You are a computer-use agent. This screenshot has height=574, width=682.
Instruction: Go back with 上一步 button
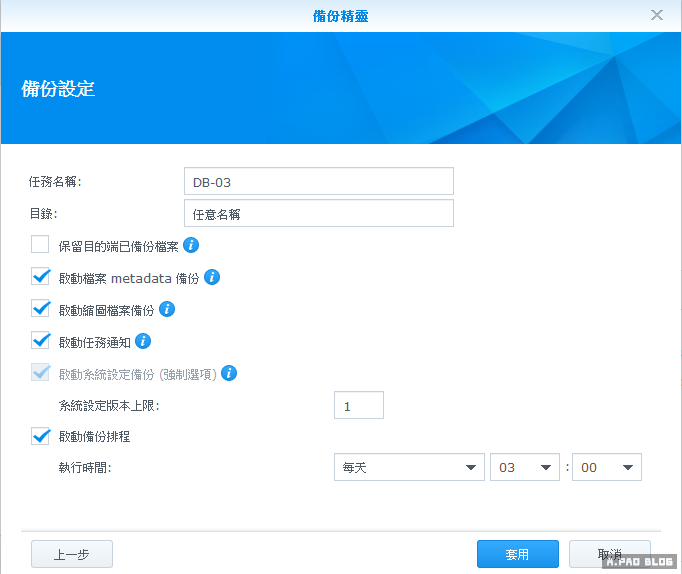72,554
